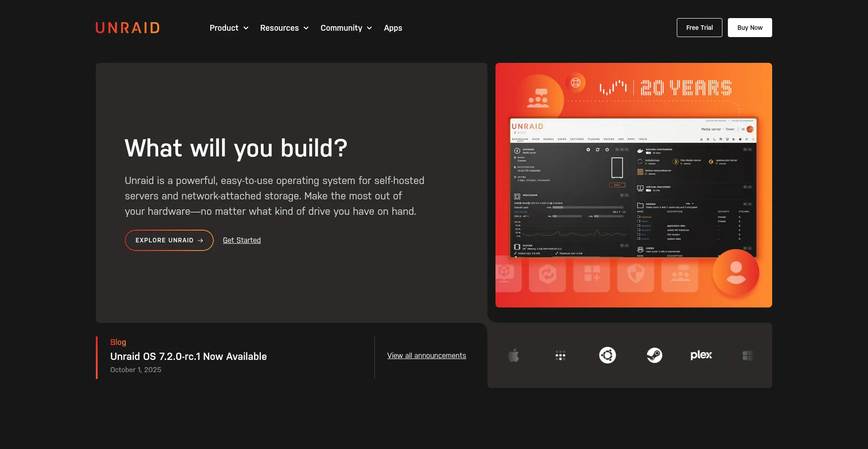Click the Ubuntu logo icon
This screenshot has width=868, height=449.
(x=607, y=355)
